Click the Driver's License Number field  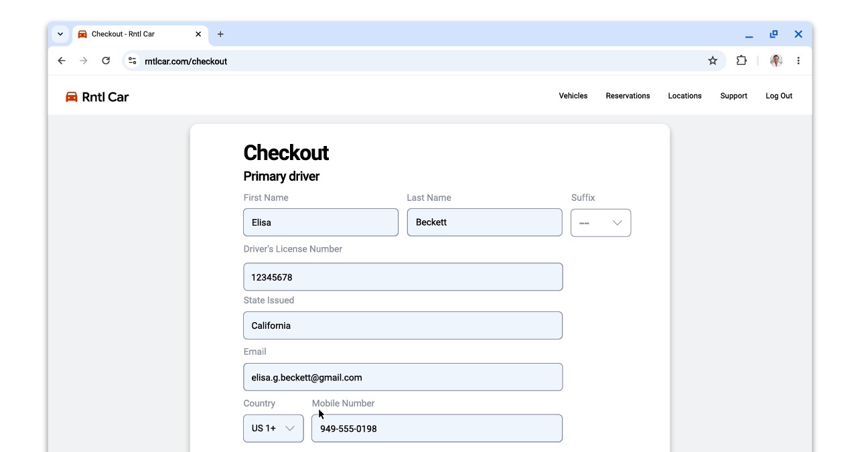403,277
